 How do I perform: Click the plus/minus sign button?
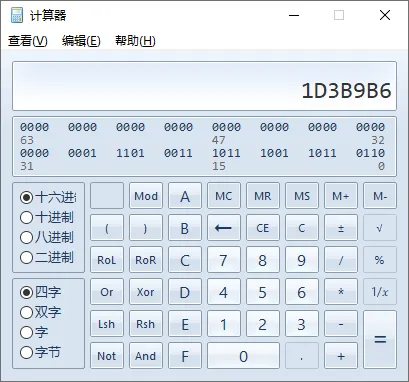341,228
